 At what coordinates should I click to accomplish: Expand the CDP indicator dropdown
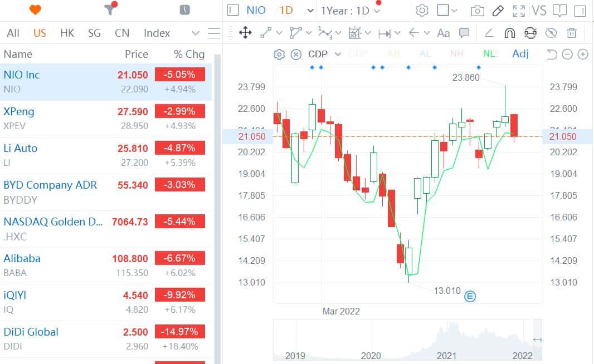(x=338, y=54)
